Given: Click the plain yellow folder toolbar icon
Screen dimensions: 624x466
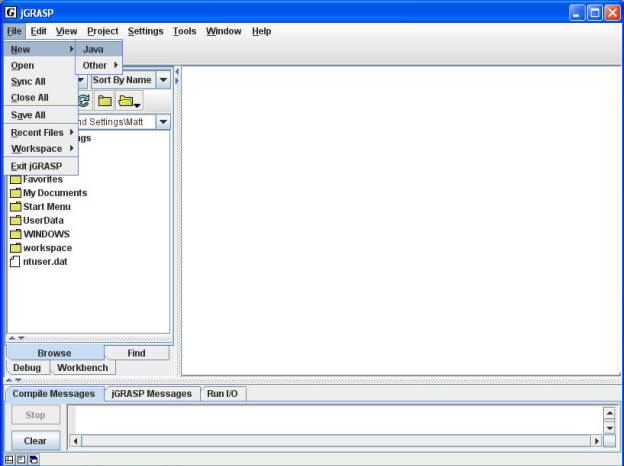Looking at the screenshot, I should point(105,101).
